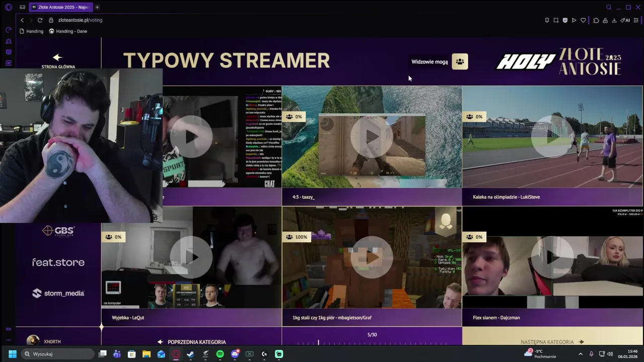The width and height of the screenshot is (644, 362).
Task: Play Kaleka na olimpiadzie - LukiSteve clip
Action: tap(552, 137)
